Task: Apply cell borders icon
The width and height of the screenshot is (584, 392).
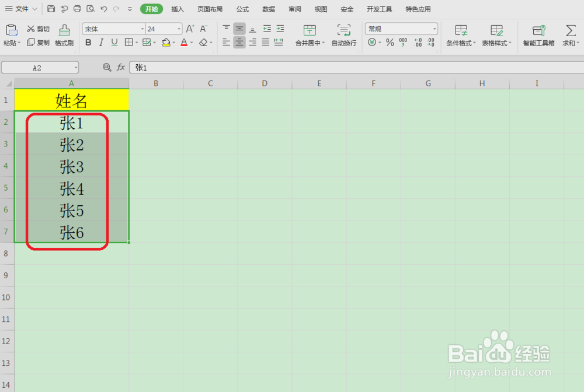Action: [129, 43]
